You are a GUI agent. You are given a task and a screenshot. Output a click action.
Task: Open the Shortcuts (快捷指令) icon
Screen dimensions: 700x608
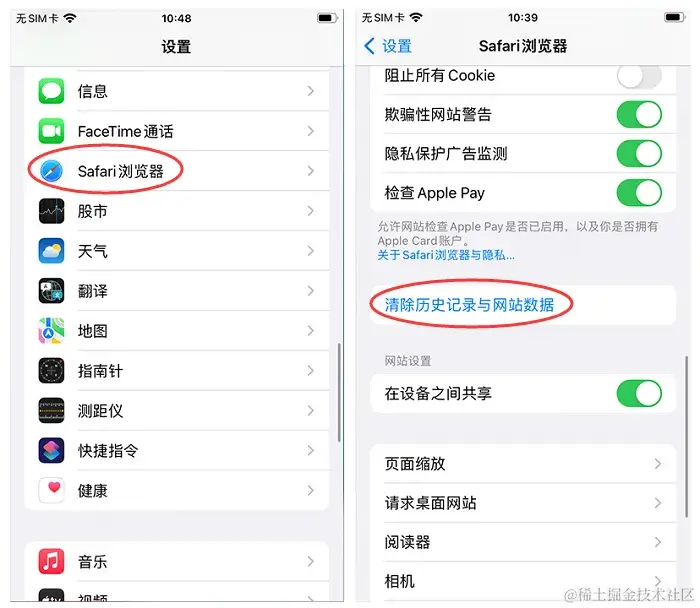click(51, 450)
